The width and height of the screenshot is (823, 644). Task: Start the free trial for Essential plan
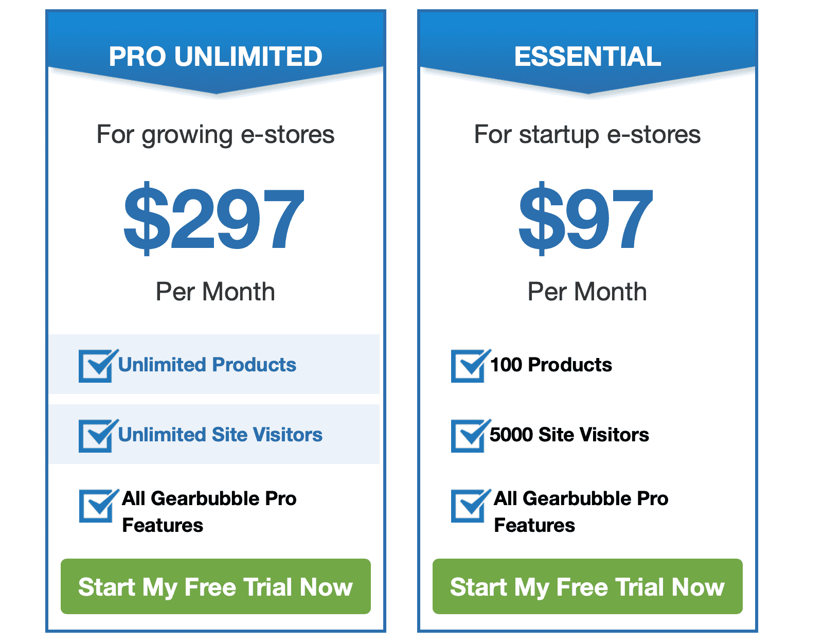click(x=587, y=586)
